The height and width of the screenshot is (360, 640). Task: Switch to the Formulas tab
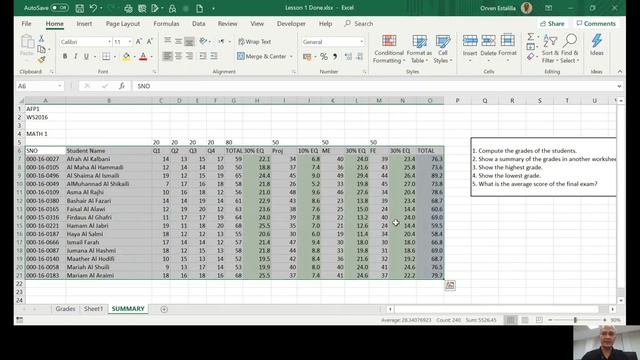[166, 24]
